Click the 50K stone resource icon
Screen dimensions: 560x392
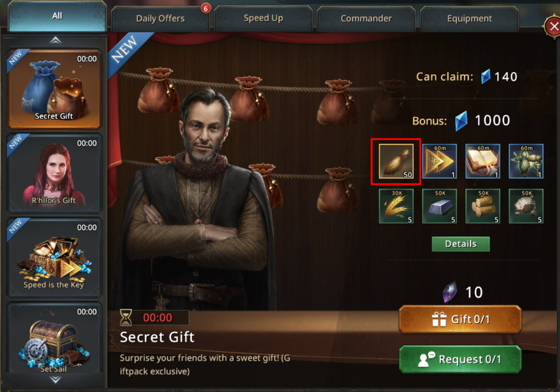click(x=526, y=206)
